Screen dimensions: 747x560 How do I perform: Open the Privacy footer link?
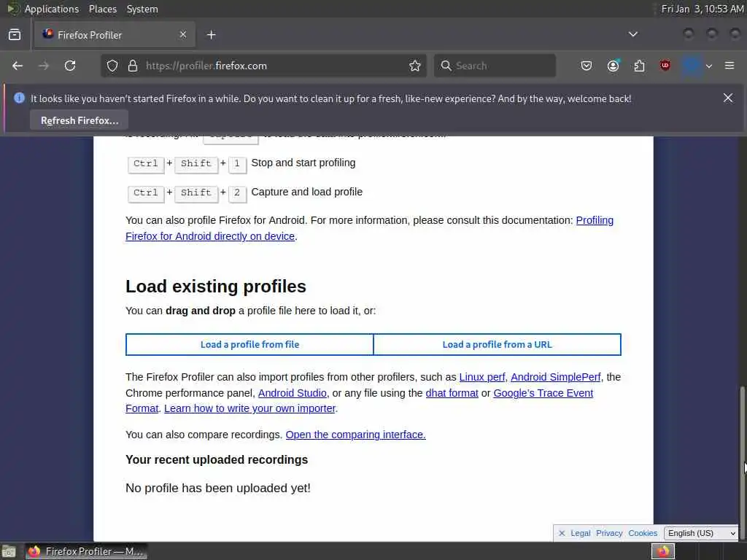pos(609,533)
